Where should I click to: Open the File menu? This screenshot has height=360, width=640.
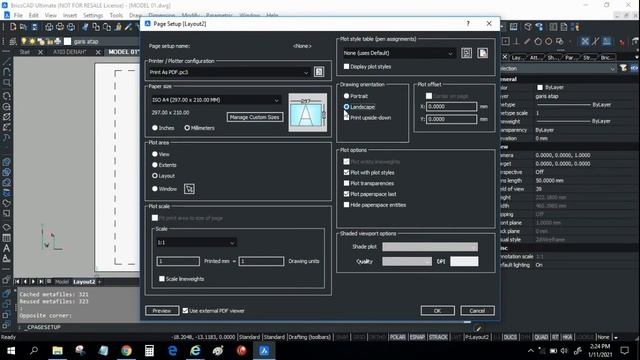[18, 15]
